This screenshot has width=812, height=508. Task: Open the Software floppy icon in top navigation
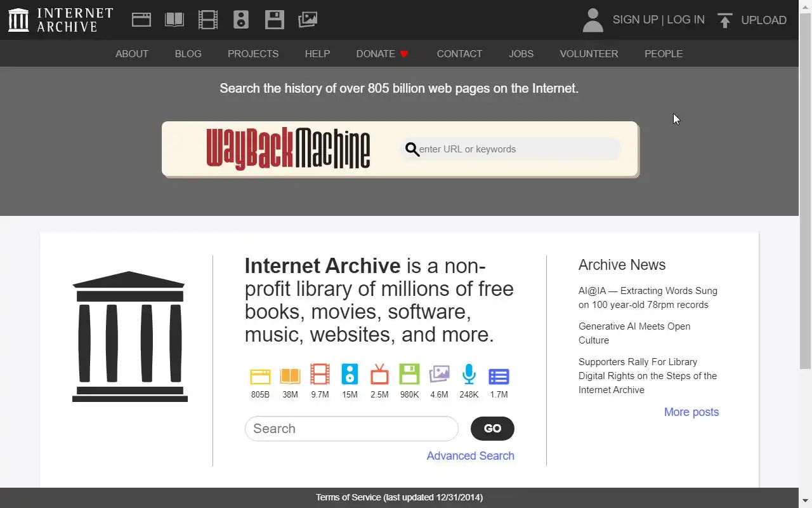click(x=275, y=20)
